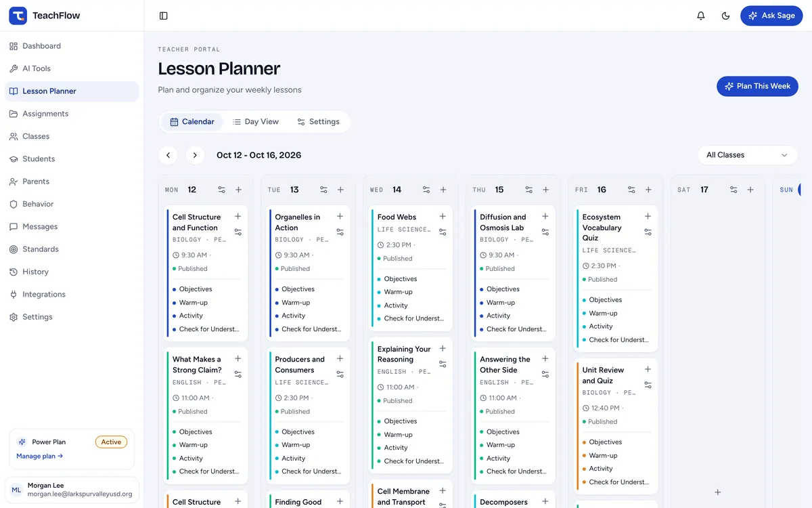Click the Active plan badge
812x508 pixels.
111,442
